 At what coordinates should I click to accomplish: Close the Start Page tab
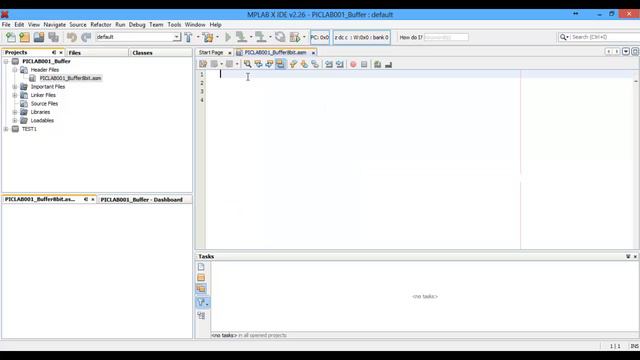(230, 53)
